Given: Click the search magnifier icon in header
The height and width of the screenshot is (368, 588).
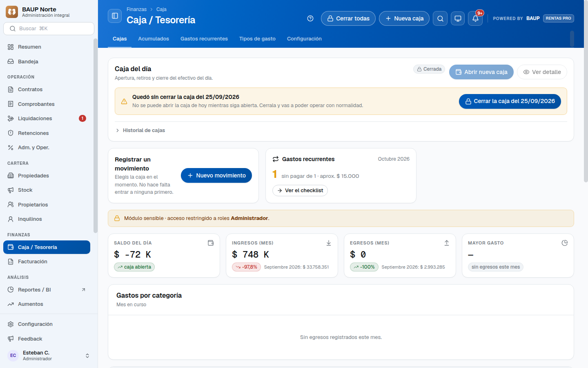Looking at the screenshot, I should pyautogui.click(x=440, y=18).
